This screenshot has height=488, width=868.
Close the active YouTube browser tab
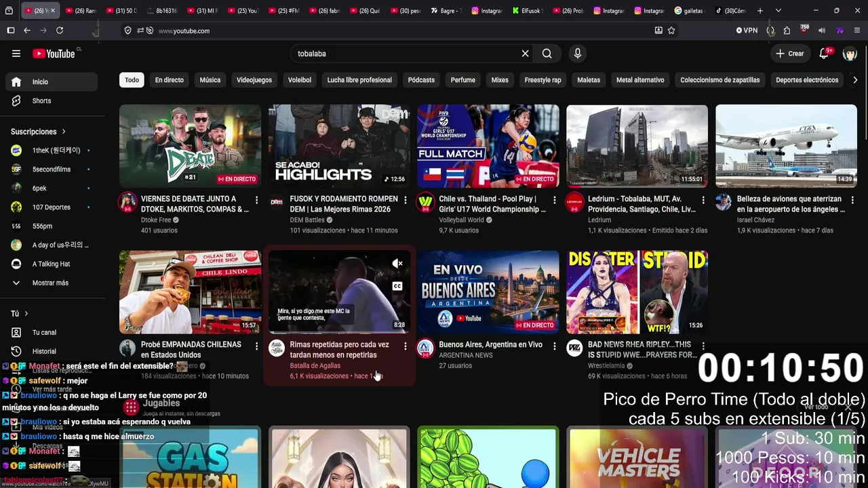[x=52, y=11]
